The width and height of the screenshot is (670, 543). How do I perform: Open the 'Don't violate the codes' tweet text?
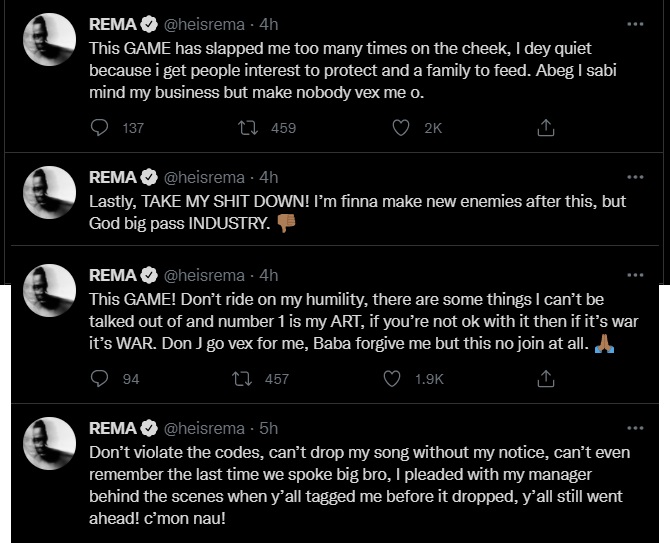359,485
